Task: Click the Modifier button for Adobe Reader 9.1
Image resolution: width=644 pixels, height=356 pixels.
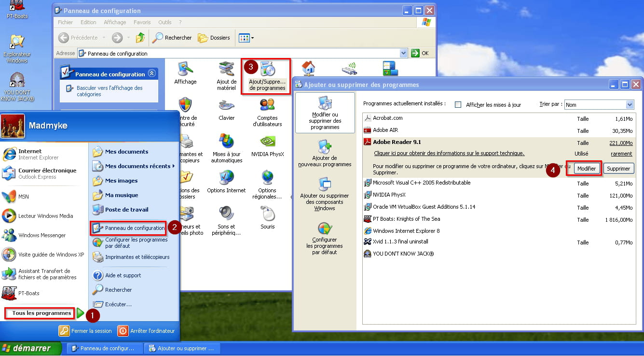Action: coord(587,169)
